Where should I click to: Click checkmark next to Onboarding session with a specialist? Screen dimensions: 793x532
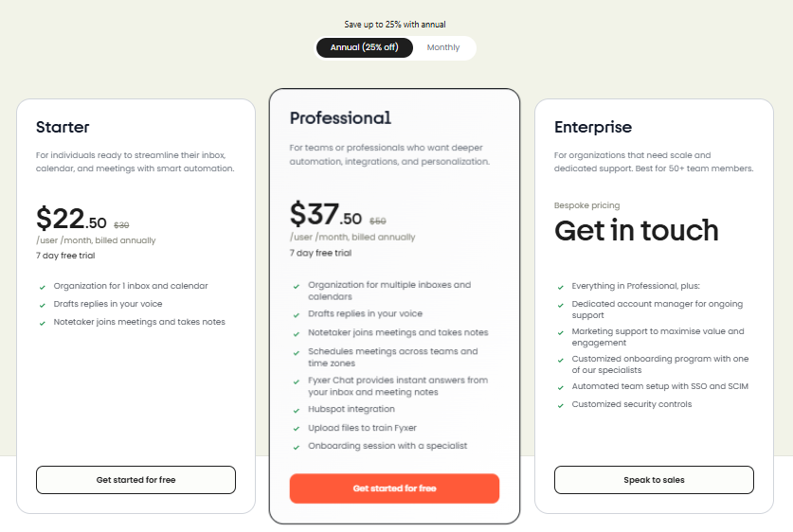297,446
